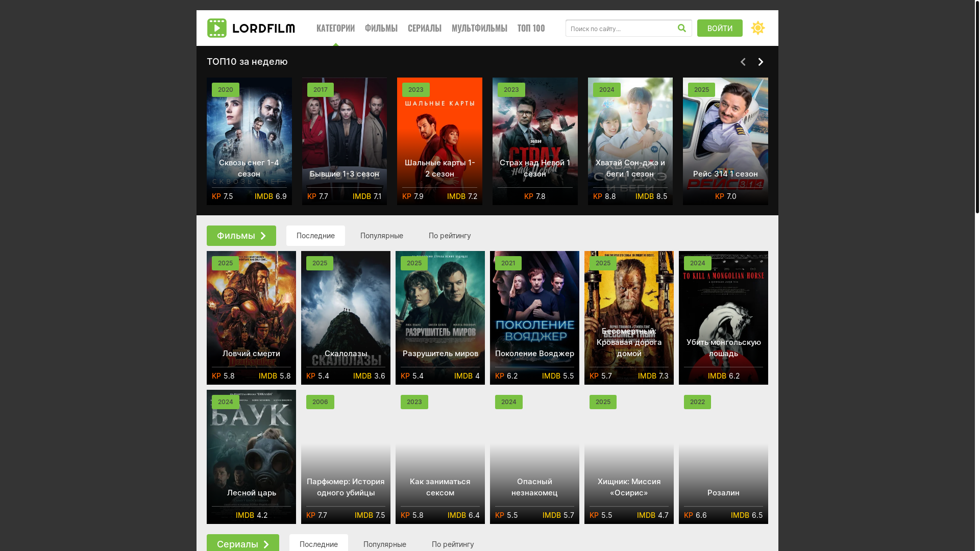Image resolution: width=980 pixels, height=551 pixels.
Task: Select По рейтингу tab in Фильмы
Action: (449, 236)
